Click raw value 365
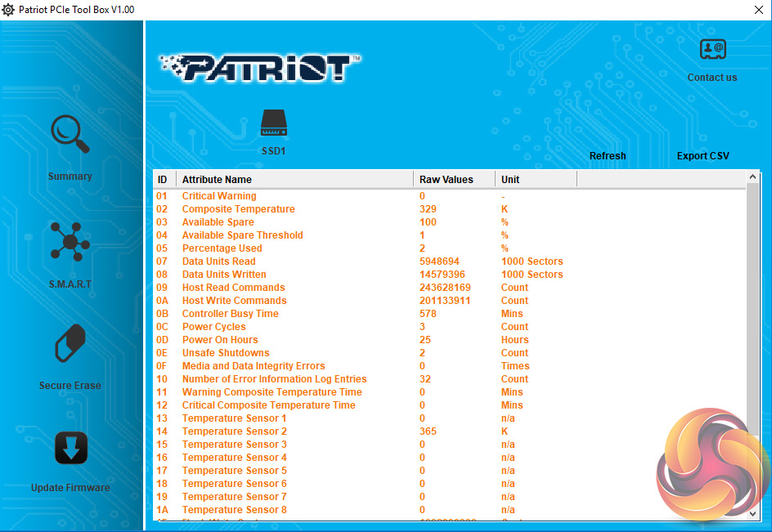The height and width of the screenshot is (532, 772). pyautogui.click(x=428, y=431)
